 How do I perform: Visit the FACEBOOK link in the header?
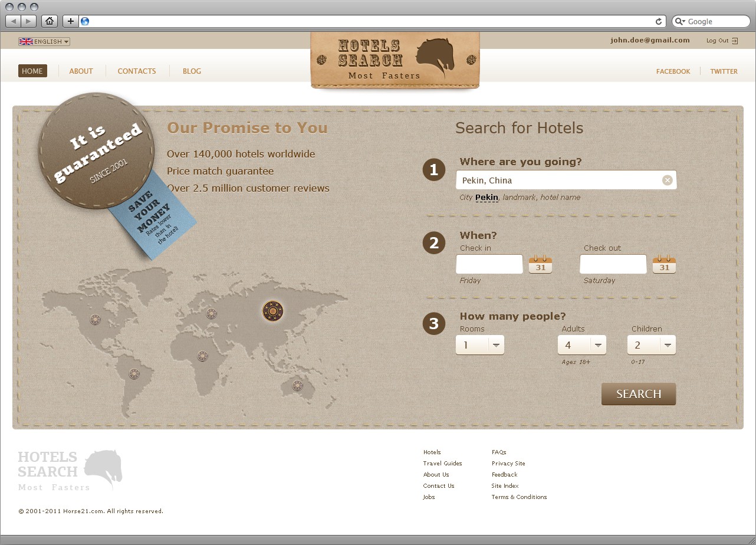673,71
